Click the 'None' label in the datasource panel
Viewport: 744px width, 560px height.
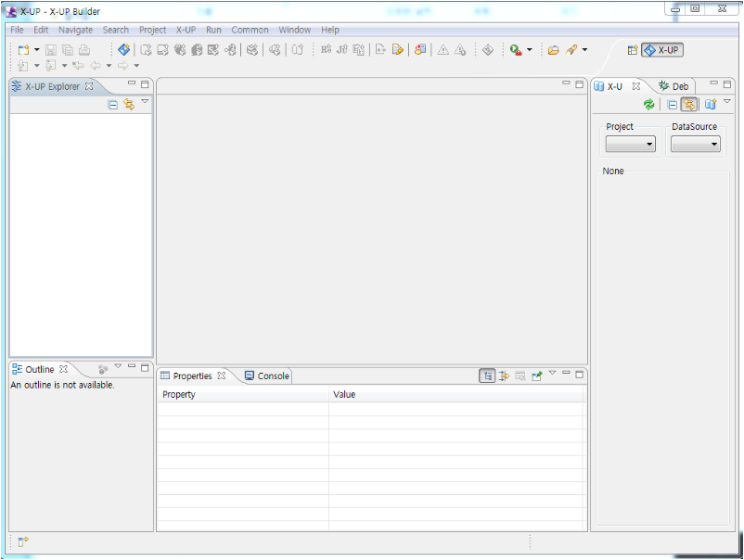(x=613, y=172)
